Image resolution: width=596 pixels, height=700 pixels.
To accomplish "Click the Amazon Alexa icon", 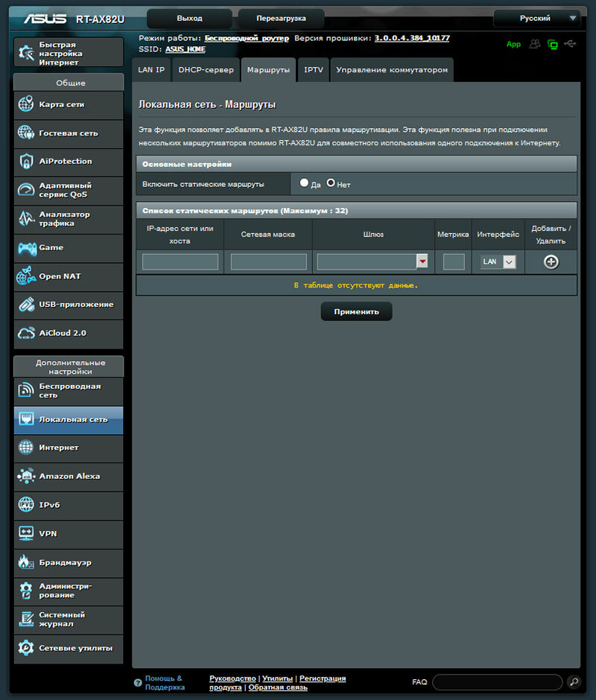I will (26, 477).
